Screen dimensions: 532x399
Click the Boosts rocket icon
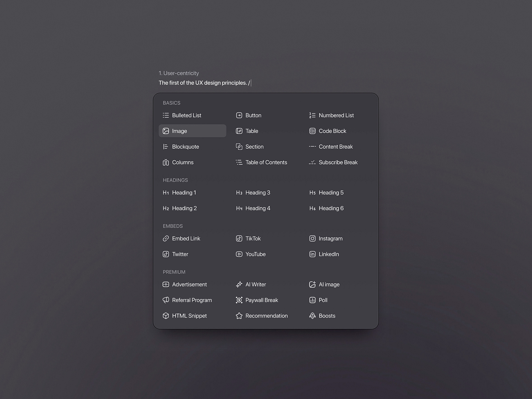coord(312,316)
